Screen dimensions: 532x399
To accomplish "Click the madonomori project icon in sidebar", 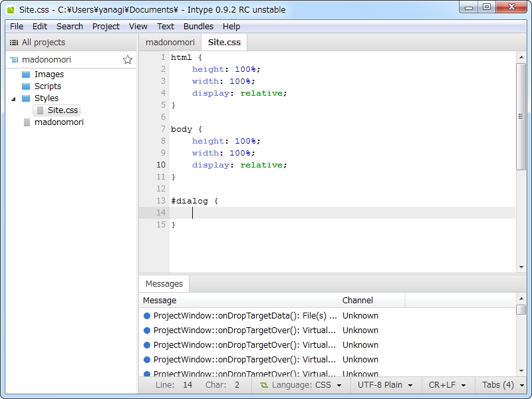I will point(14,60).
